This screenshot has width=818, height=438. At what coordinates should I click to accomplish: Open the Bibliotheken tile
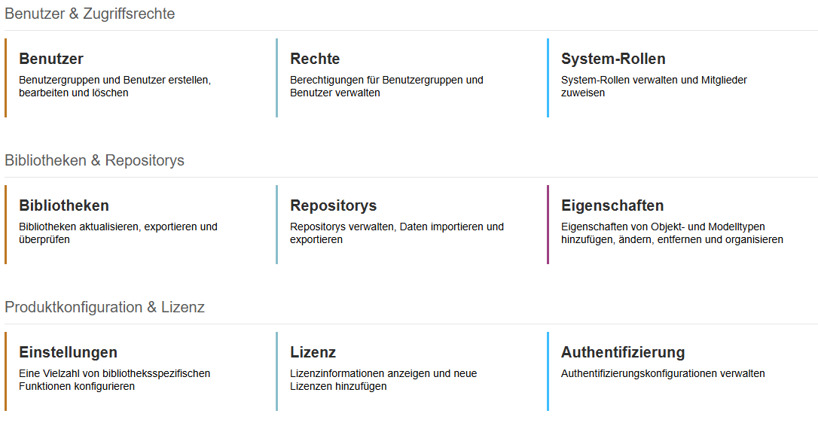pyautogui.click(x=64, y=206)
